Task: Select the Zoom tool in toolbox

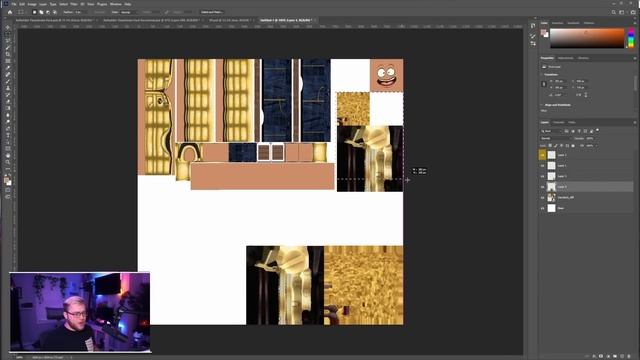Action: [x=8, y=162]
